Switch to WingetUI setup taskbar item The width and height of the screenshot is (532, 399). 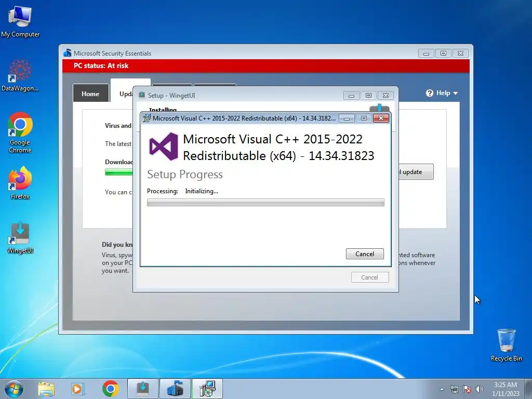point(142,389)
